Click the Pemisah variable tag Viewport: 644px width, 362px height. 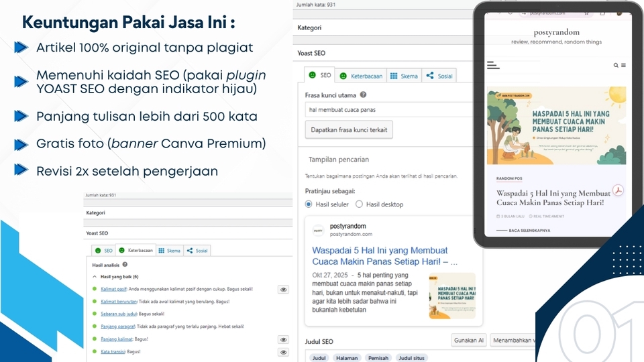(x=378, y=358)
